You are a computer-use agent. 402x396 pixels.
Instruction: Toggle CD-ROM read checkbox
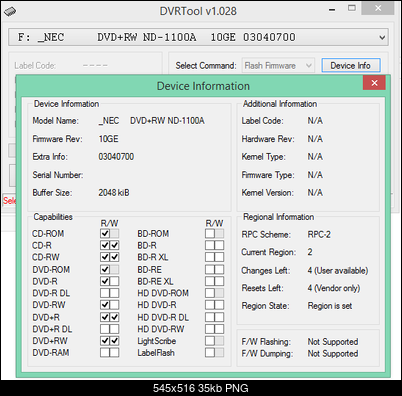point(105,233)
